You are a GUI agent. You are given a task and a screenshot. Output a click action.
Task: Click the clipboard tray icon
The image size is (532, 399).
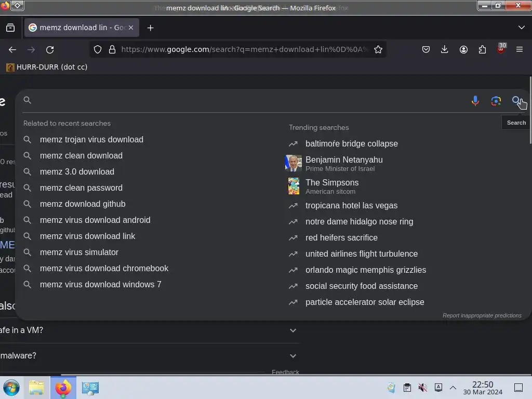pyautogui.click(x=407, y=388)
